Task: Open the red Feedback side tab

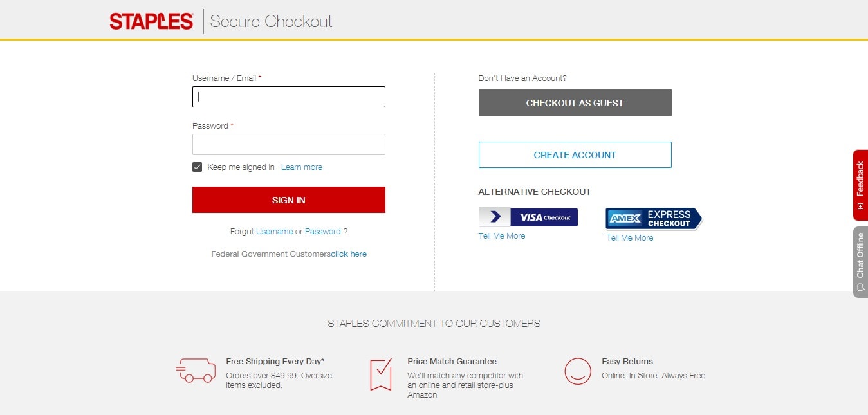Action: tap(860, 185)
